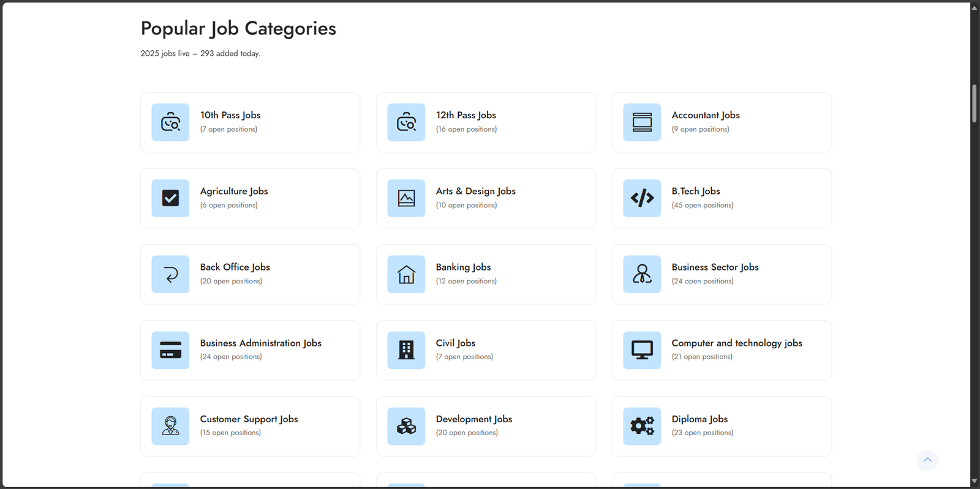Click the Accountant Jobs window icon
The height and width of the screenshot is (489, 980).
point(642,122)
